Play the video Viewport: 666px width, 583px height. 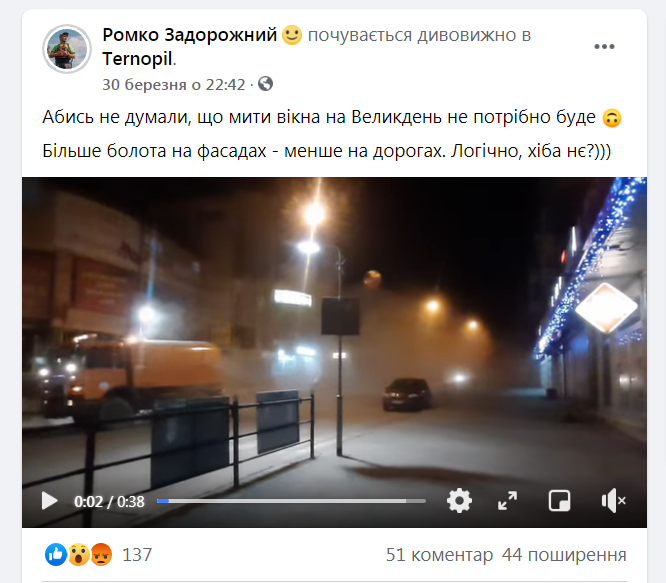[50, 501]
